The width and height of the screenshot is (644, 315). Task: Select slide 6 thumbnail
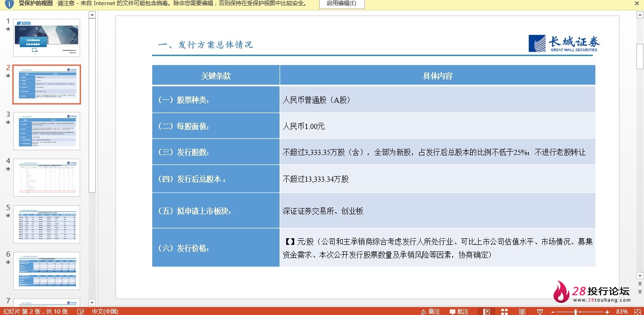coord(47,271)
